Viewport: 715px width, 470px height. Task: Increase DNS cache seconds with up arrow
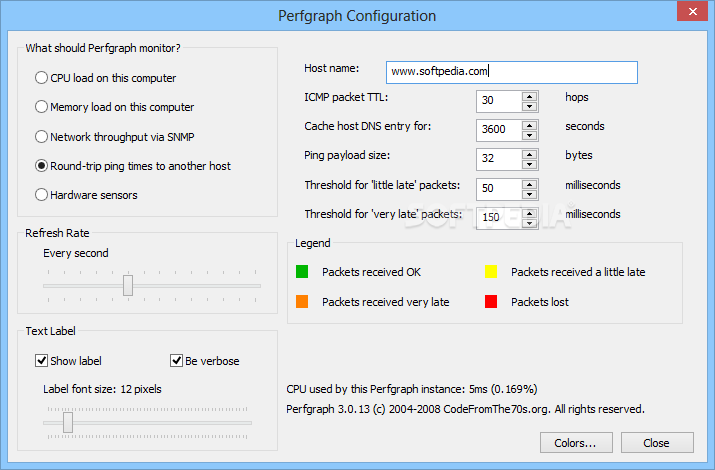pos(529,125)
